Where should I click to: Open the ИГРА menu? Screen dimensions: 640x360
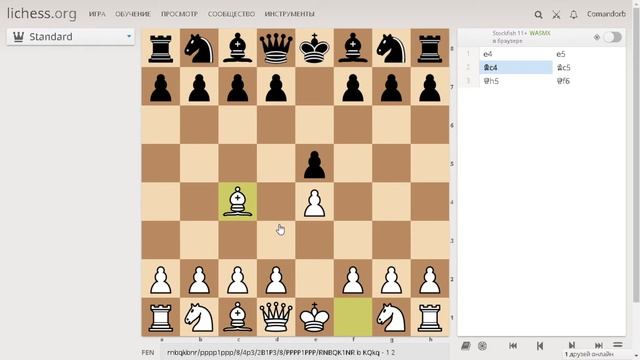(x=97, y=14)
